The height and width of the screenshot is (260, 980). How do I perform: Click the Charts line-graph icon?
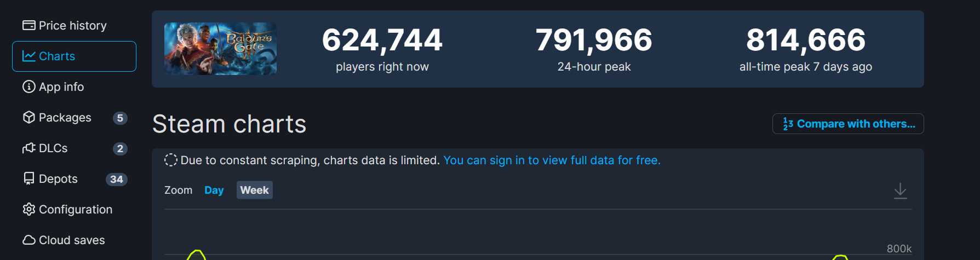tap(28, 56)
